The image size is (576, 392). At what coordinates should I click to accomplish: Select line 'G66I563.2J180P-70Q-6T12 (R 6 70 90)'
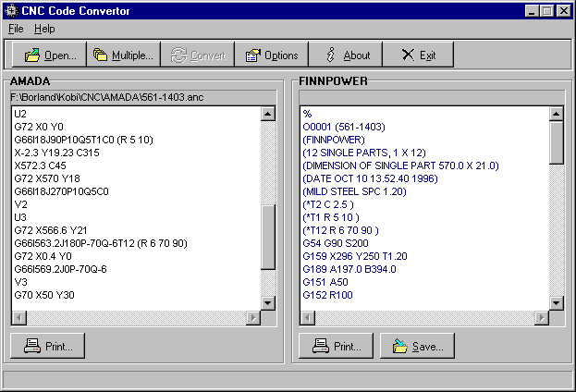(x=101, y=243)
